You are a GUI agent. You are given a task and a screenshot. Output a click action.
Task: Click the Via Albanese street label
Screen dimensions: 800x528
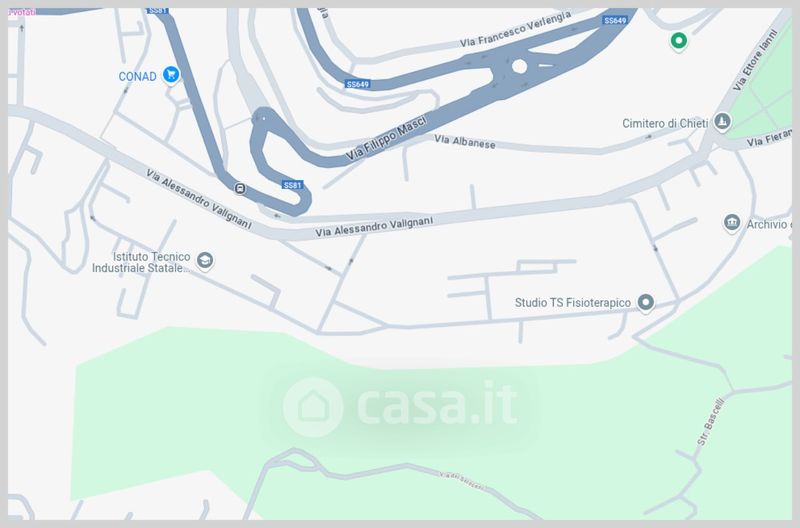coord(465,142)
